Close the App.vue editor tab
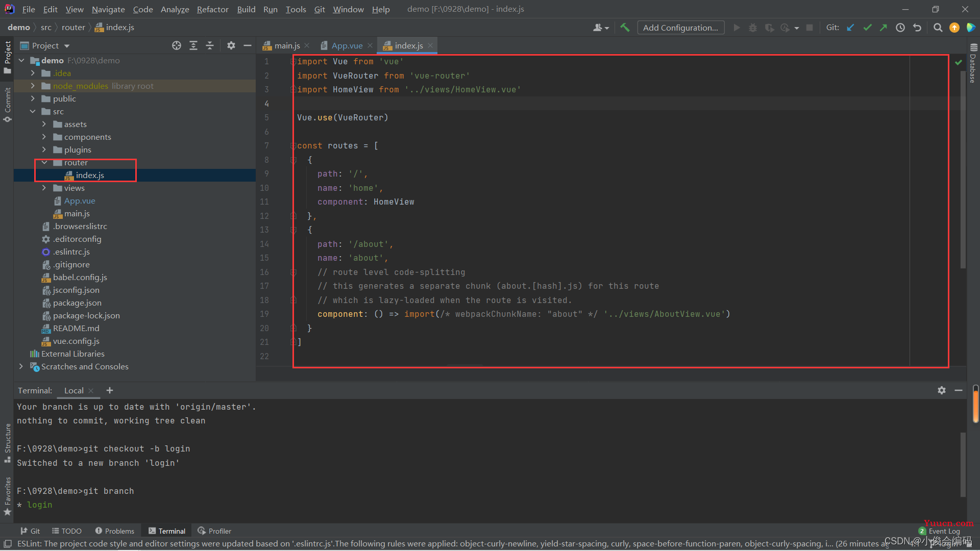The width and height of the screenshot is (980, 551). (x=370, y=45)
